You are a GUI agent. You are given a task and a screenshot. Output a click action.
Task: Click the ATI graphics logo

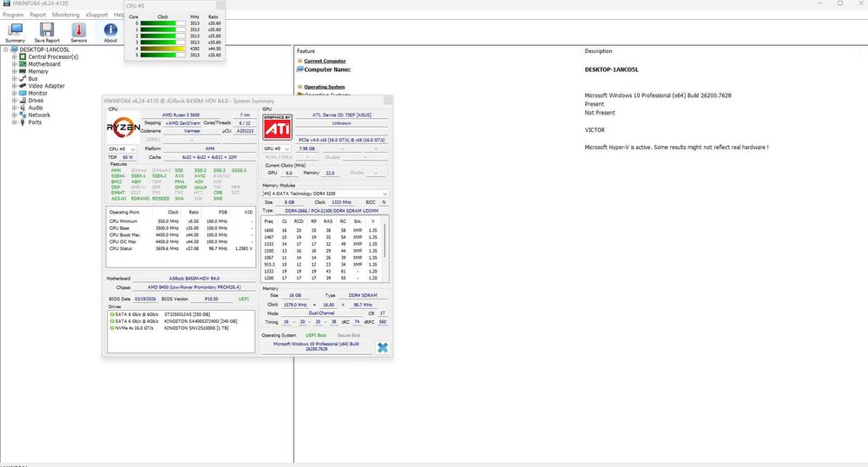click(x=278, y=128)
